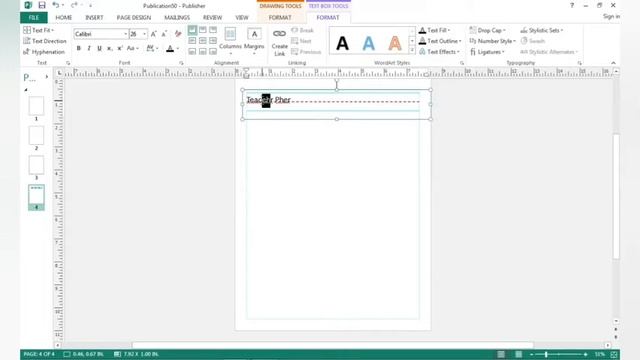
Task: Apply superscript formatting
Action: tap(120, 49)
